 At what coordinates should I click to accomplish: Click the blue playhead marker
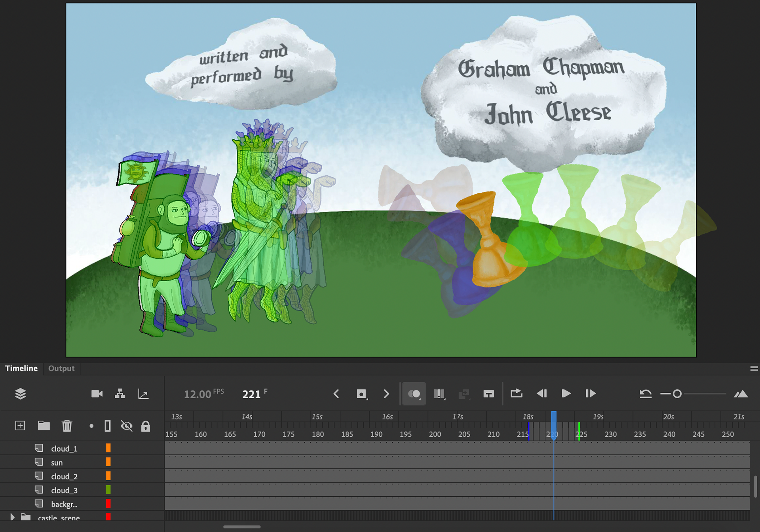pos(554,425)
